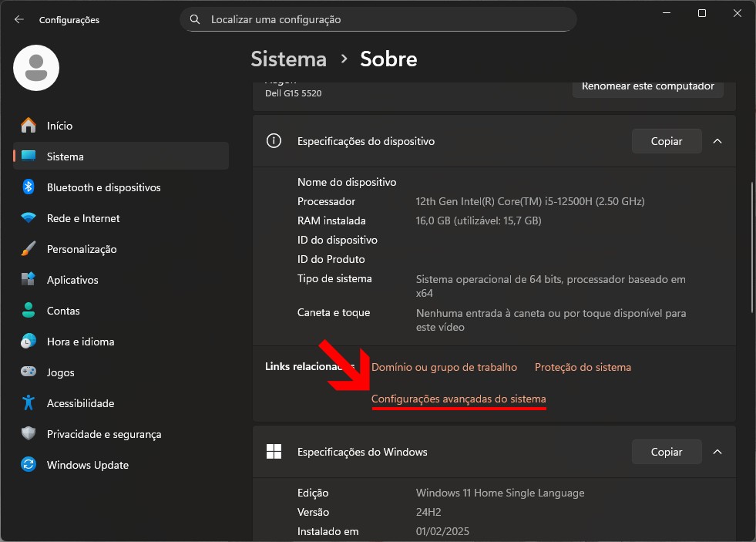Screen dimensions: 756x542
Task: Copy the device specifications
Action: (667, 141)
